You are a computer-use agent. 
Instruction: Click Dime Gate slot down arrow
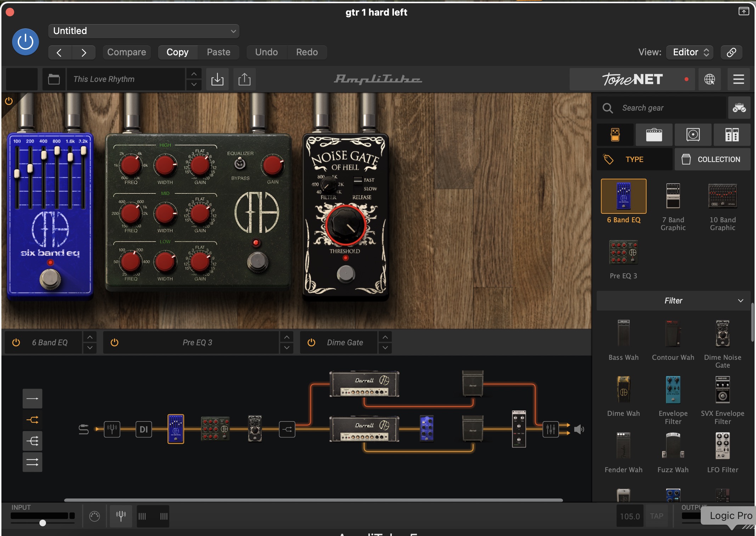coord(385,348)
